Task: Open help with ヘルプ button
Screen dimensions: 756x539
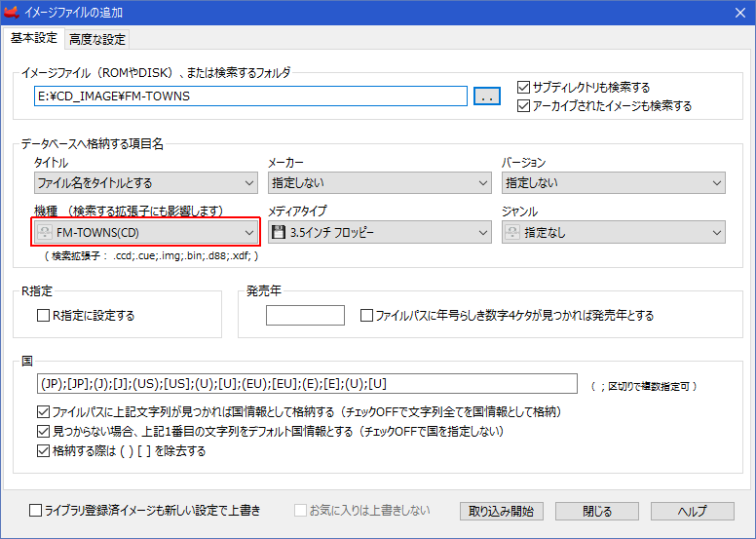Action: click(x=693, y=511)
